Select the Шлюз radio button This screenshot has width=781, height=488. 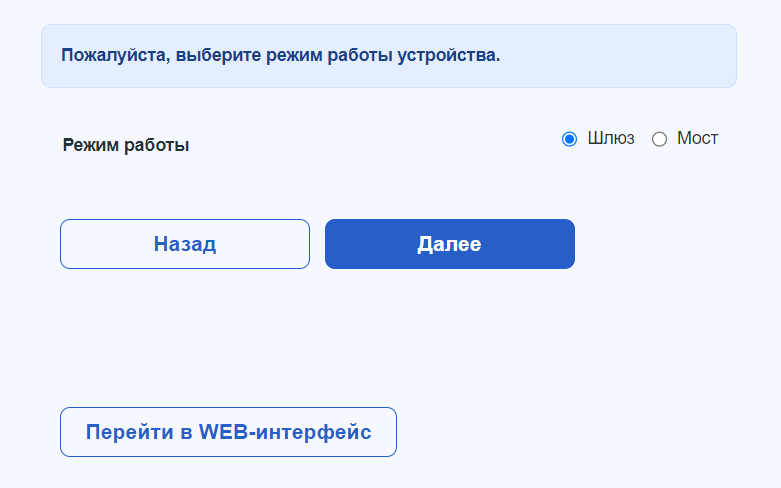570,139
